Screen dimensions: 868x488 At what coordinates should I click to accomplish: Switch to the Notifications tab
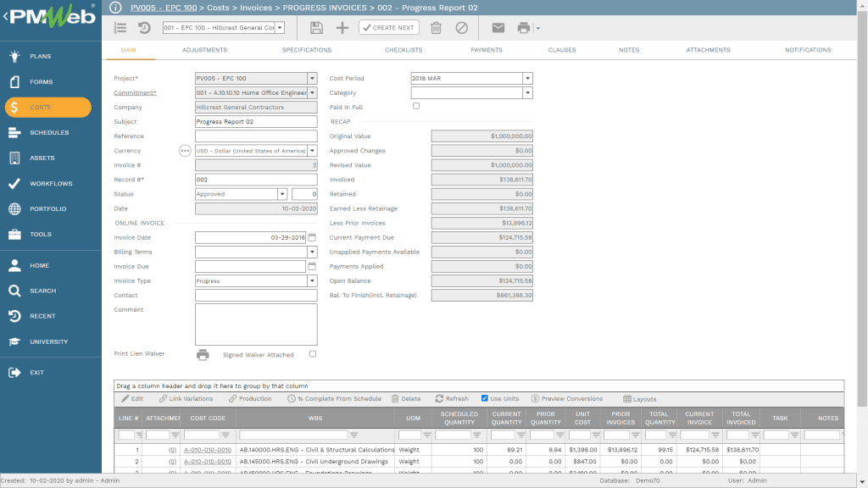(808, 50)
